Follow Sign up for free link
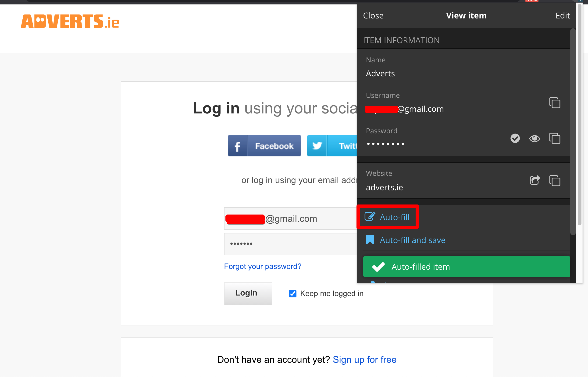Image resolution: width=588 pixels, height=377 pixels. pyautogui.click(x=364, y=360)
